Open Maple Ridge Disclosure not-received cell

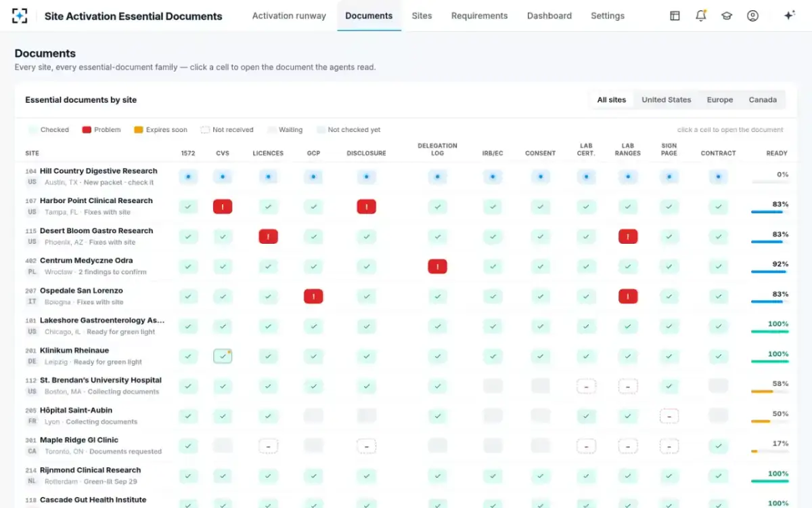click(x=366, y=446)
